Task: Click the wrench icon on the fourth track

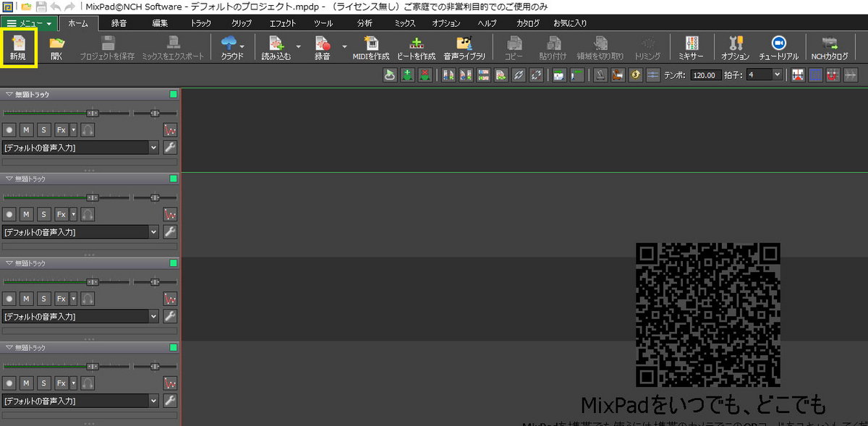Action: pos(171,400)
